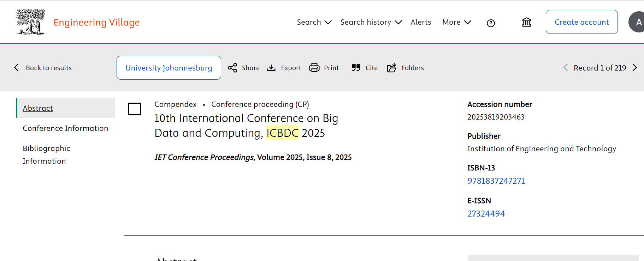Open the Alerts menu item
This screenshot has width=644, height=261.
point(421,22)
